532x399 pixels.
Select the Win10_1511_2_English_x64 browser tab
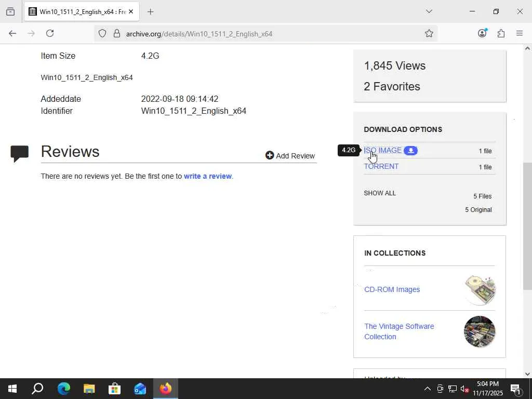82,12
